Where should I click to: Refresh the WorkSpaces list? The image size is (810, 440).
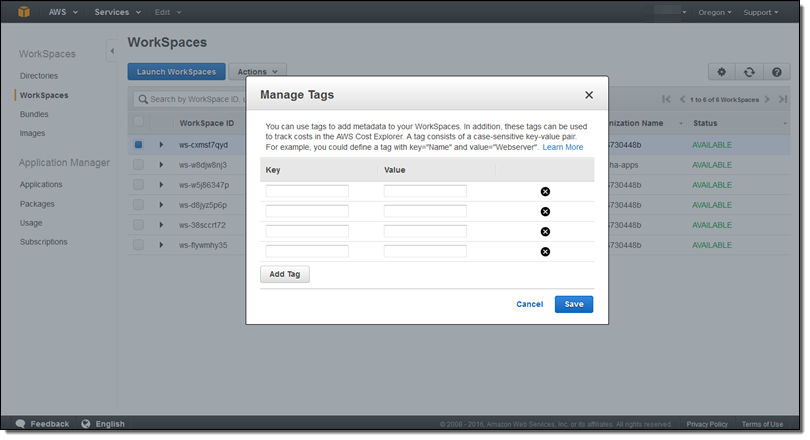tap(749, 72)
